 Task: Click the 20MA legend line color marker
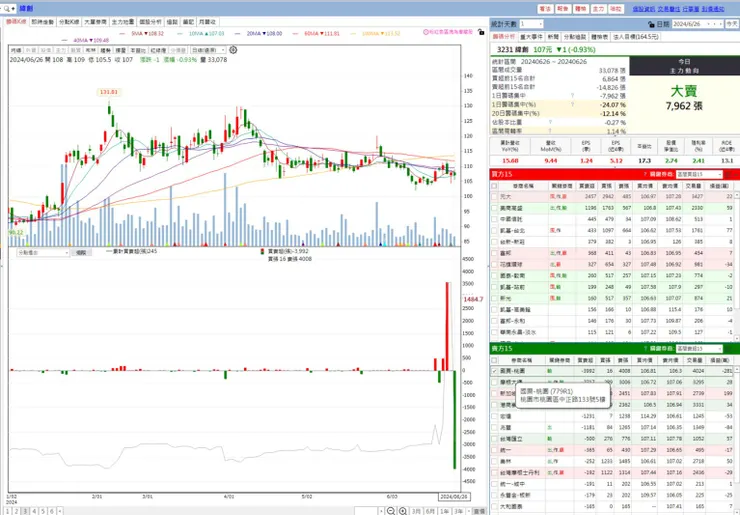click(x=237, y=34)
